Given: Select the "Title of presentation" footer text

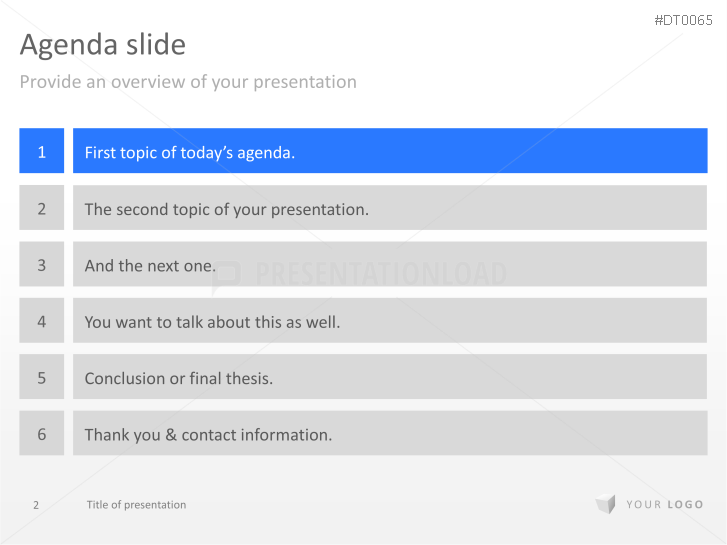Looking at the screenshot, I should pos(136,505).
